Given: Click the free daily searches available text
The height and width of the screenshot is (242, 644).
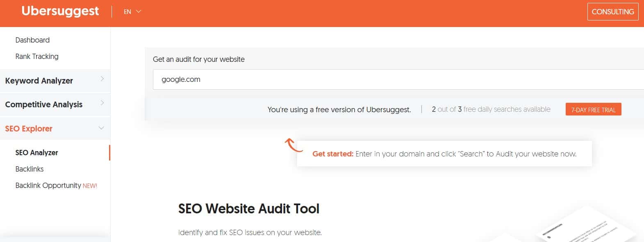Looking at the screenshot, I should coord(491,109).
